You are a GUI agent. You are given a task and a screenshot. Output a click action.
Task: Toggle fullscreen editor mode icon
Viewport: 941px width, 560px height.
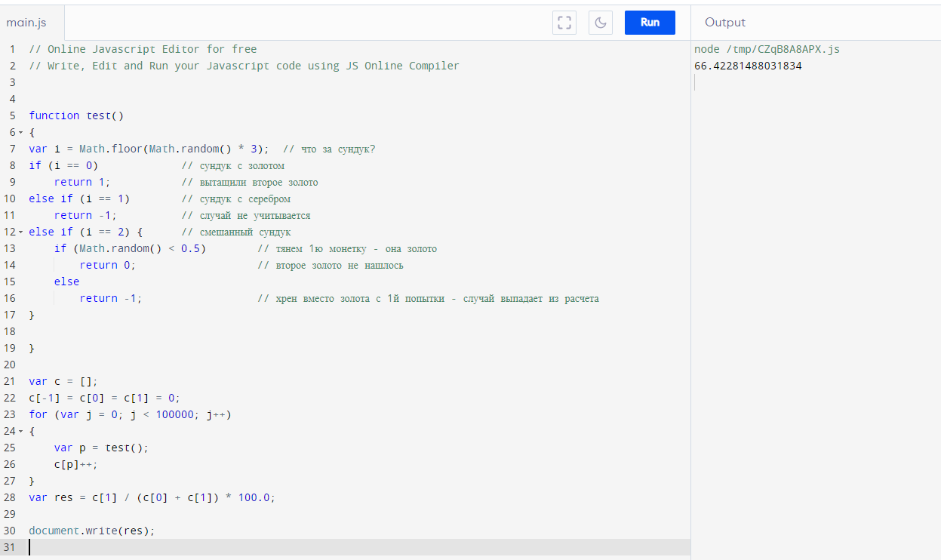point(564,23)
